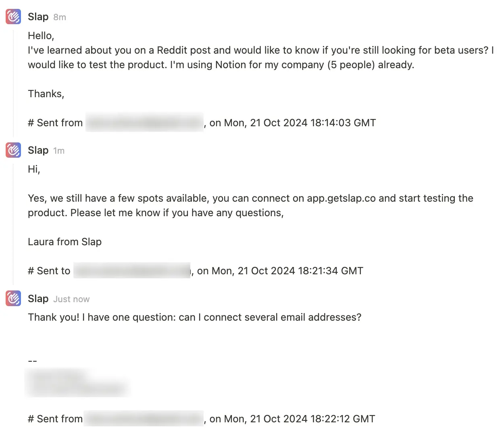504x432 pixels.
Task: Select the blurred recipient email after 'Sent to'
Action: coord(132,271)
